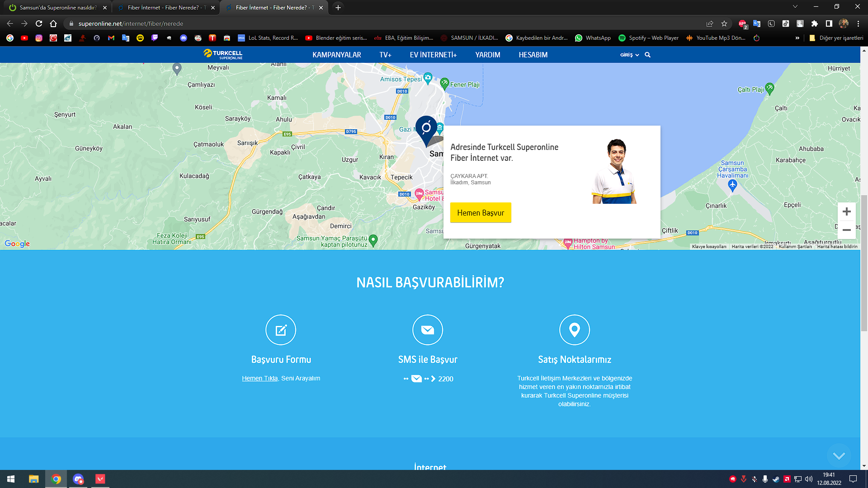868x488 pixels.
Task: Open File Explorer from the taskbar
Action: click(x=33, y=479)
